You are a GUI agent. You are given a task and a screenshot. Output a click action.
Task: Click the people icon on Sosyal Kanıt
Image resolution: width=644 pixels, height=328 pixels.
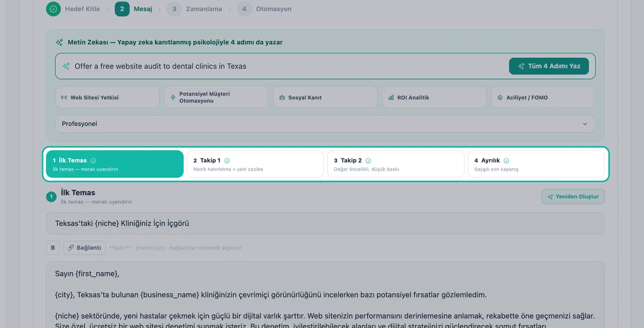click(282, 98)
